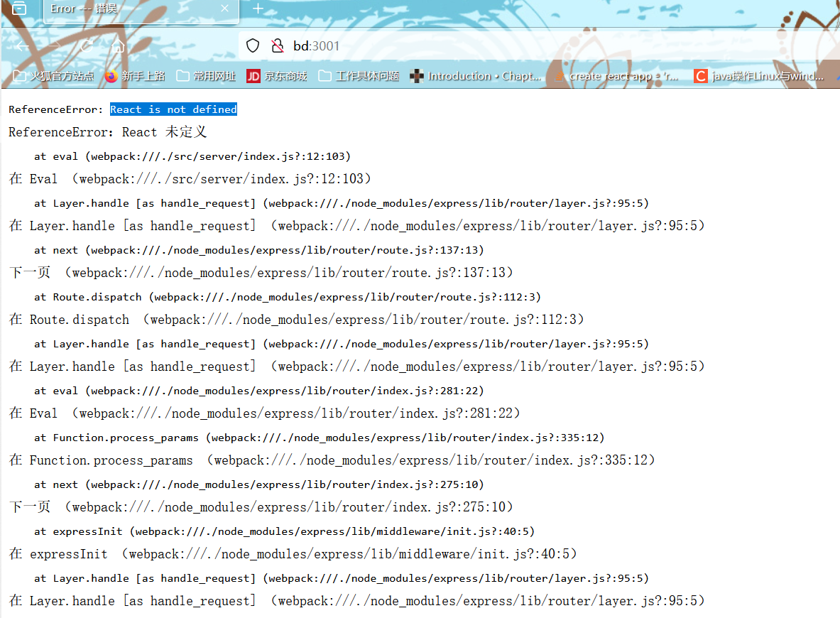Click the address bar showing bd:3001

(x=497, y=46)
